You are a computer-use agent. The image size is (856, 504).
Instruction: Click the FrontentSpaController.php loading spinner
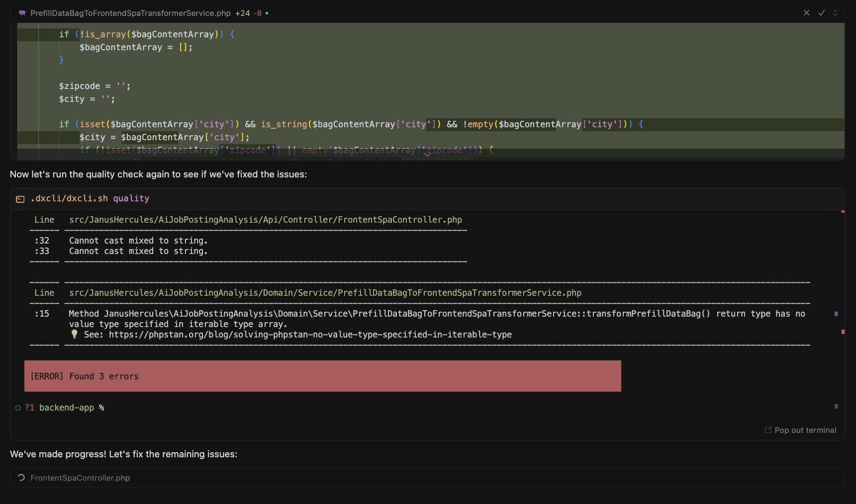(x=21, y=478)
